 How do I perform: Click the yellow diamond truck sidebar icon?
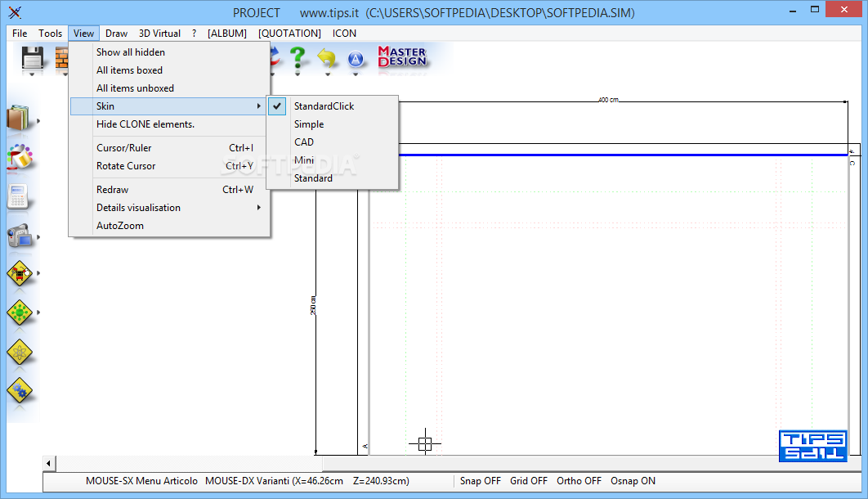(20, 273)
